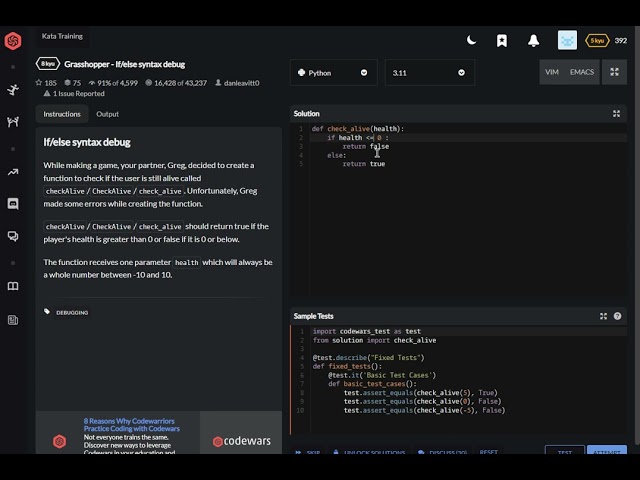This screenshot has height=480, width=640.
Task: Click the word true in solution code
Action: pos(377,164)
